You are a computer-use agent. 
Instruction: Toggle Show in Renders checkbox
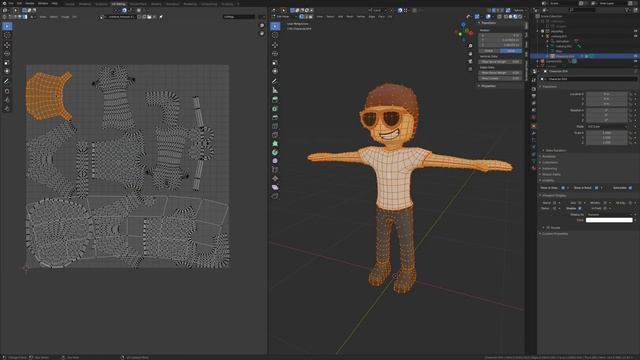point(596,188)
